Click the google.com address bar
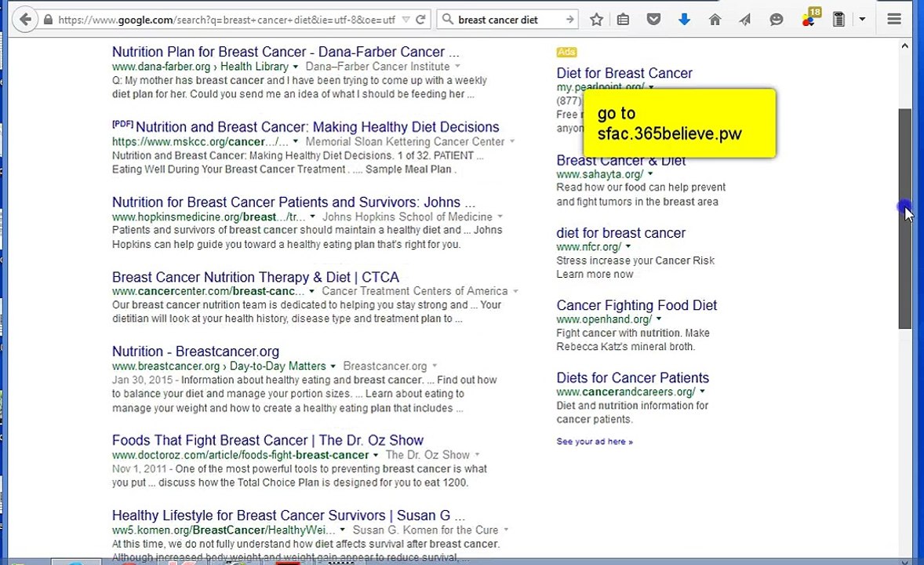The image size is (924, 565). point(227,20)
